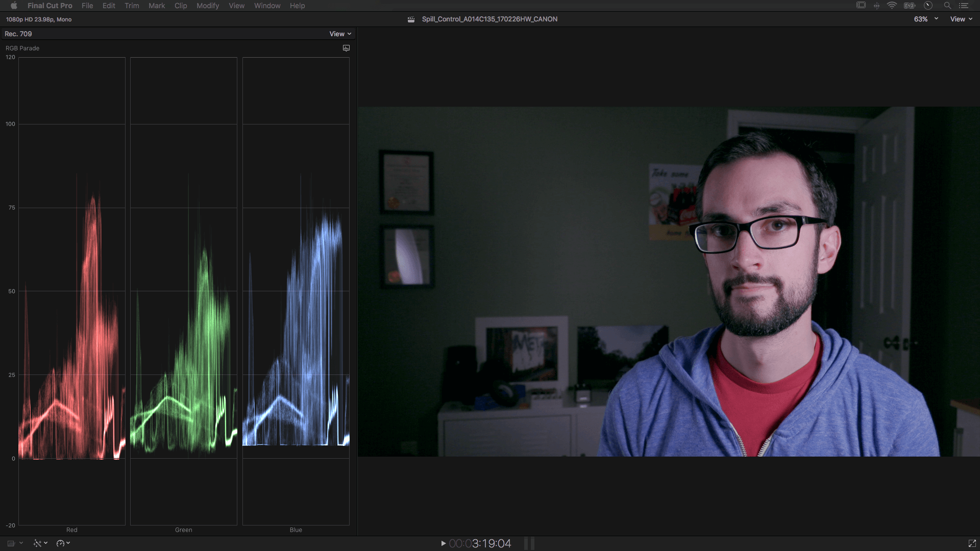The height and width of the screenshot is (551, 980).
Task: Open the Apple menu
Action: [14, 6]
